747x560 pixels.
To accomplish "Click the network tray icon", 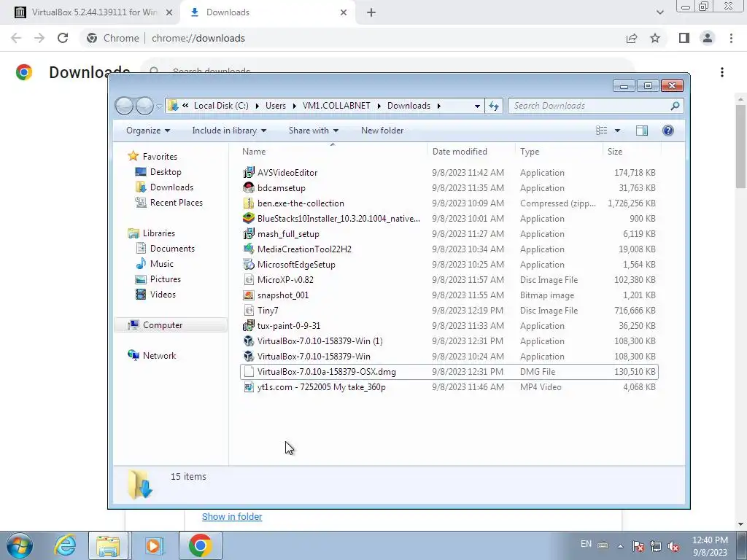I will pos(656,547).
